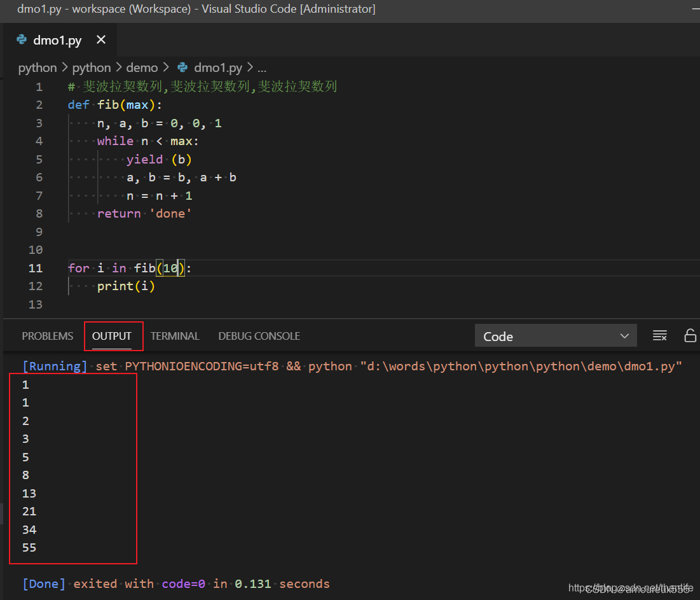Switch to the PROBLEMS panel tab
The image size is (700, 600).
click(47, 336)
